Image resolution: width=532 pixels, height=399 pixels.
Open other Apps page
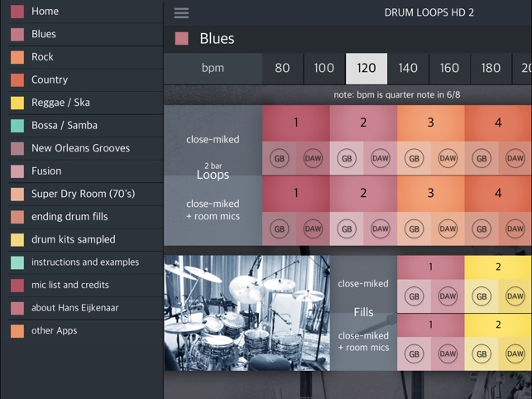click(x=85, y=331)
